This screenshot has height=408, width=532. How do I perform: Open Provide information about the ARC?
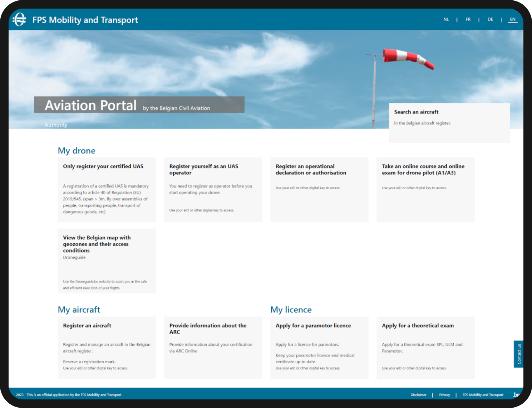[x=213, y=347]
